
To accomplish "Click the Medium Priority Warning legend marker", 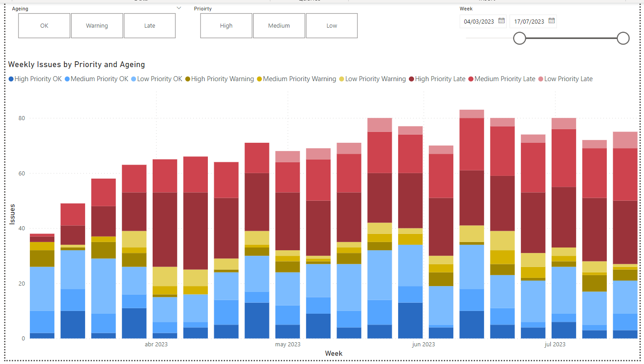I will pos(259,79).
